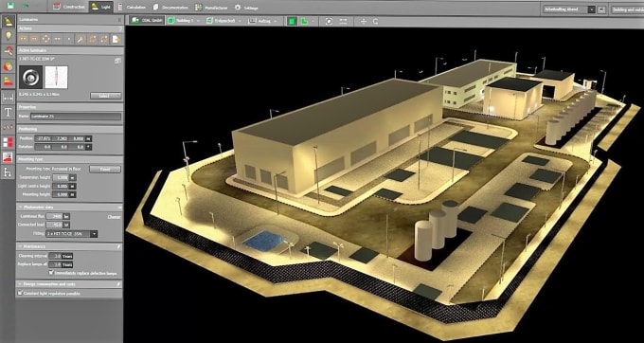Click the link beside Luminous flux

point(114,216)
